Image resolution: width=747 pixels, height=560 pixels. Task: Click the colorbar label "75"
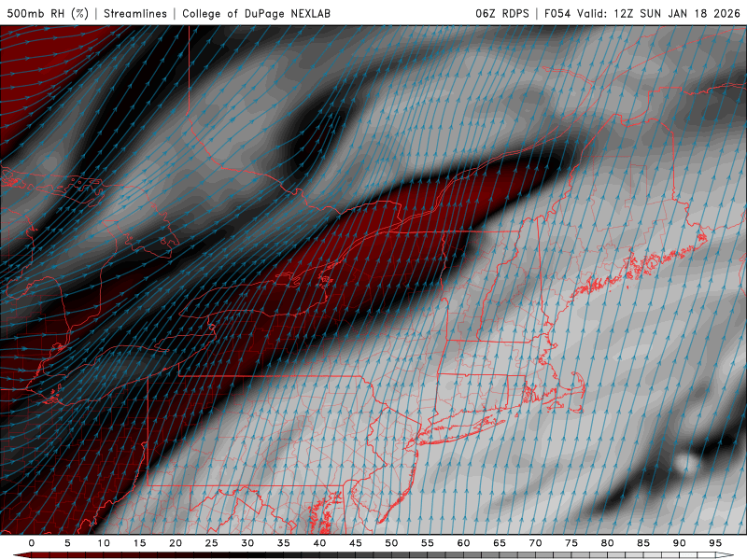click(571, 543)
